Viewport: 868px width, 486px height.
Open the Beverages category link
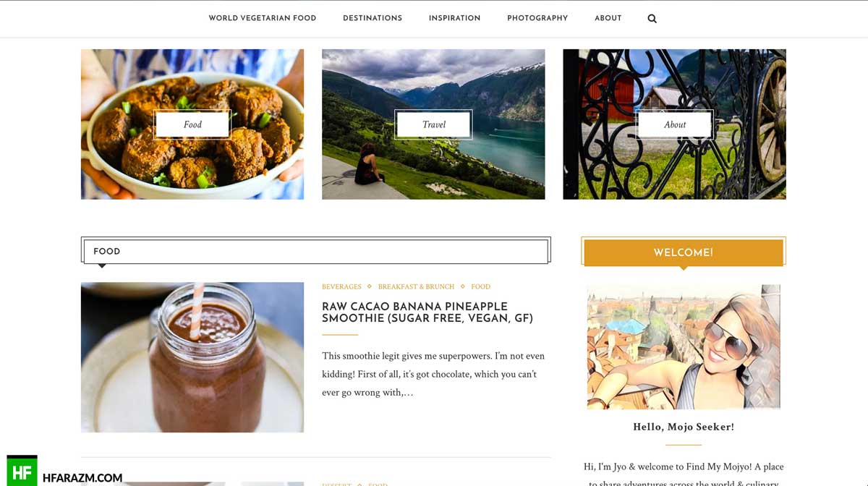pyautogui.click(x=341, y=287)
